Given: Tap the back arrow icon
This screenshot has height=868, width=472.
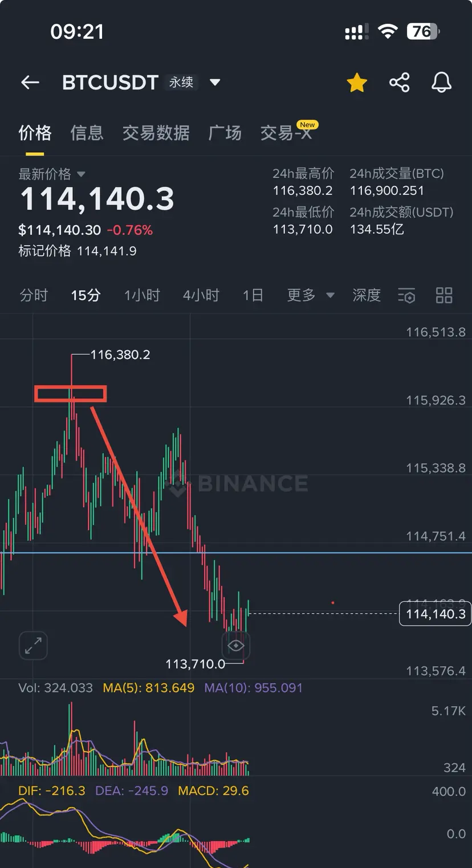Looking at the screenshot, I should (30, 83).
